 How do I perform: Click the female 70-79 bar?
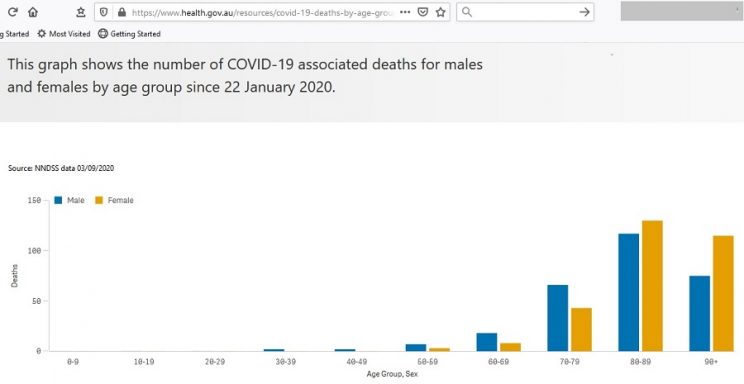(581, 329)
